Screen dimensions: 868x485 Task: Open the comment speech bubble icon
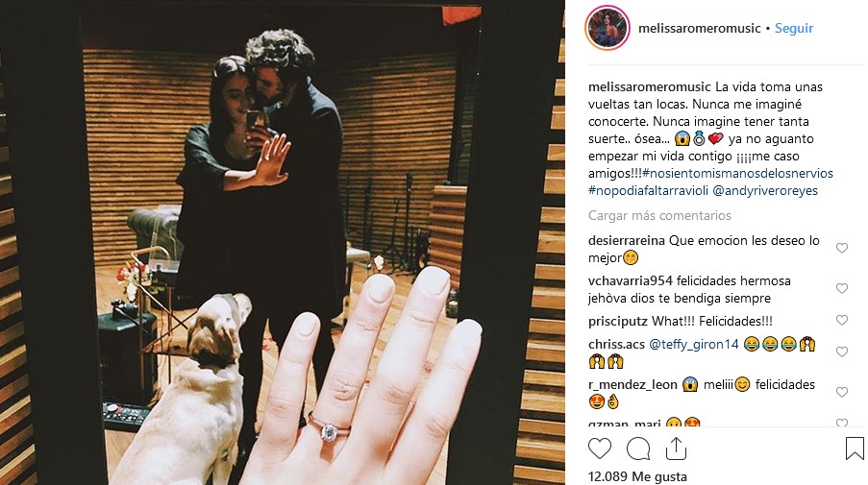tap(637, 449)
